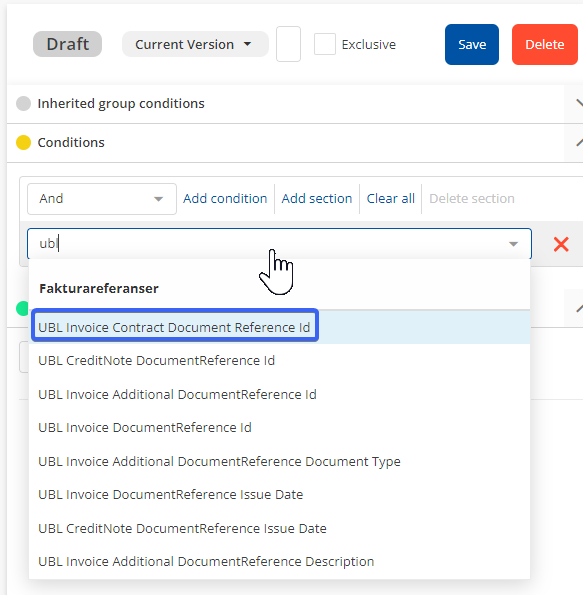
Task: Click grey Inherited group conditions dot
Action: pyautogui.click(x=24, y=104)
